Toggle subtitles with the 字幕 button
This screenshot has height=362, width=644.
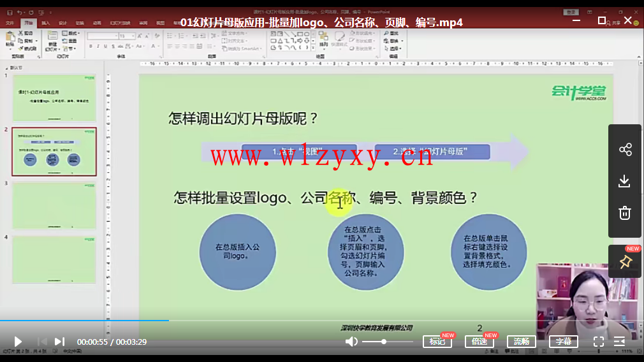pos(564,342)
